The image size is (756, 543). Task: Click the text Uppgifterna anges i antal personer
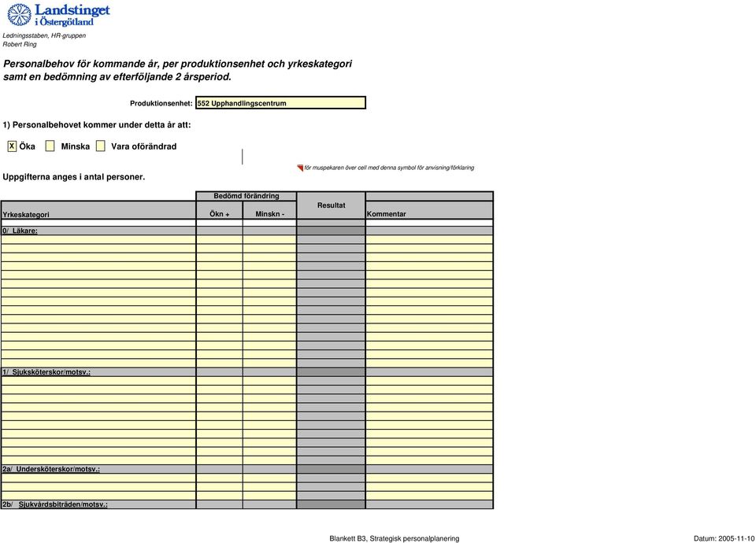pyautogui.click(x=74, y=177)
